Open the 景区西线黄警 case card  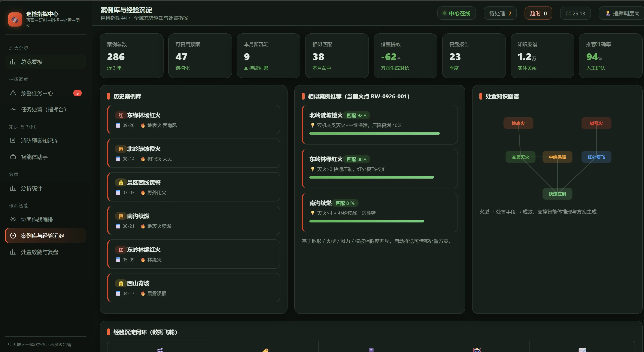(194, 187)
